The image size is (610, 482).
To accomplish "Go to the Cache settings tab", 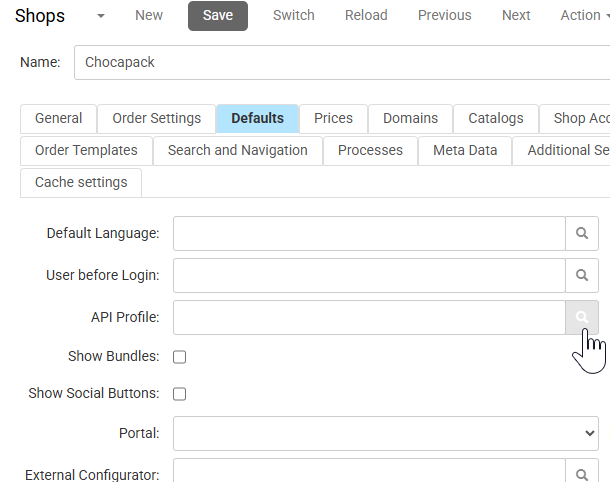I will (81, 182).
